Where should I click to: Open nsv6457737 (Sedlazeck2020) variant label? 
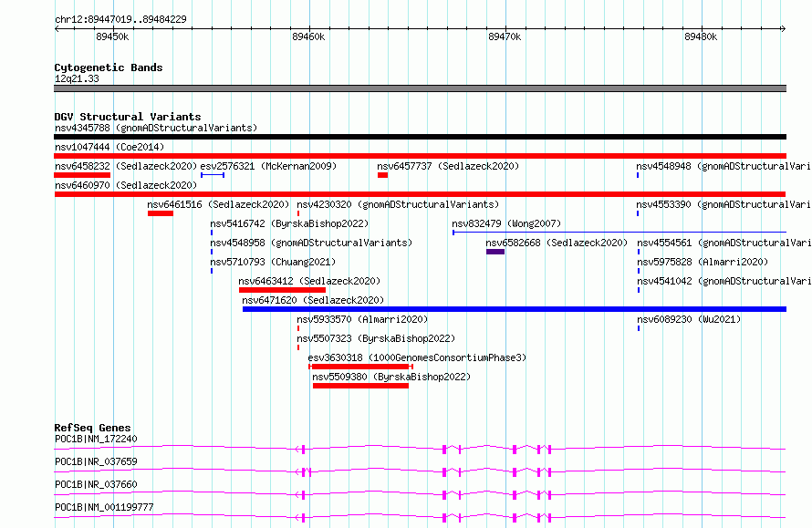(448, 166)
